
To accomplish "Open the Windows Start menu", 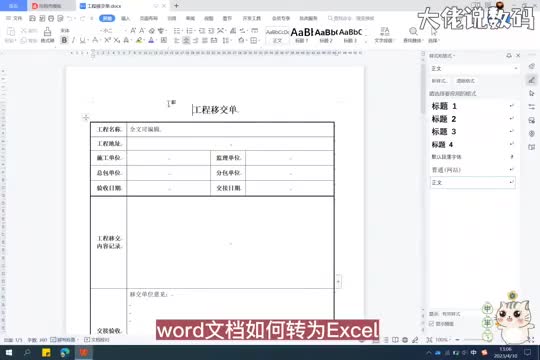I will (9, 352).
